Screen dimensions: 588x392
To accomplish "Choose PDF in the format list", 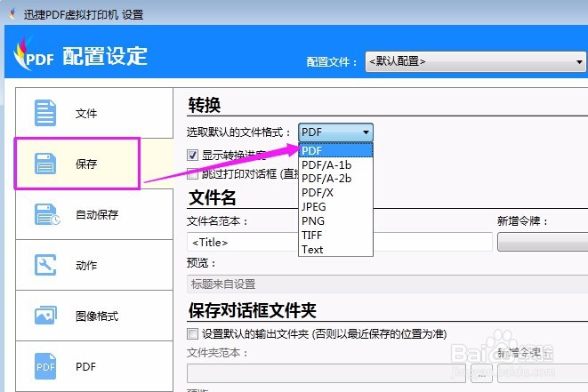I will click(x=335, y=150).
